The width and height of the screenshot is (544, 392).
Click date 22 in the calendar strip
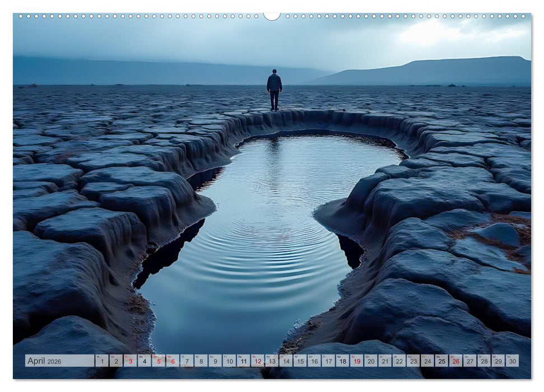(399, 361)
